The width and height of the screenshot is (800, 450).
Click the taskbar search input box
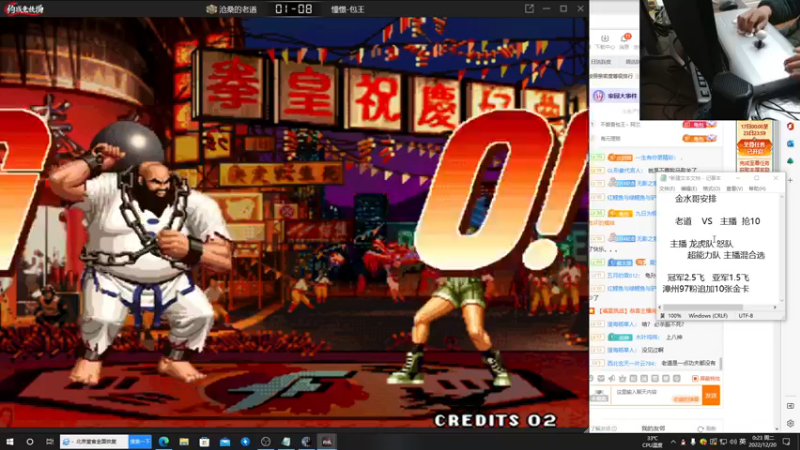coord(94,441)
